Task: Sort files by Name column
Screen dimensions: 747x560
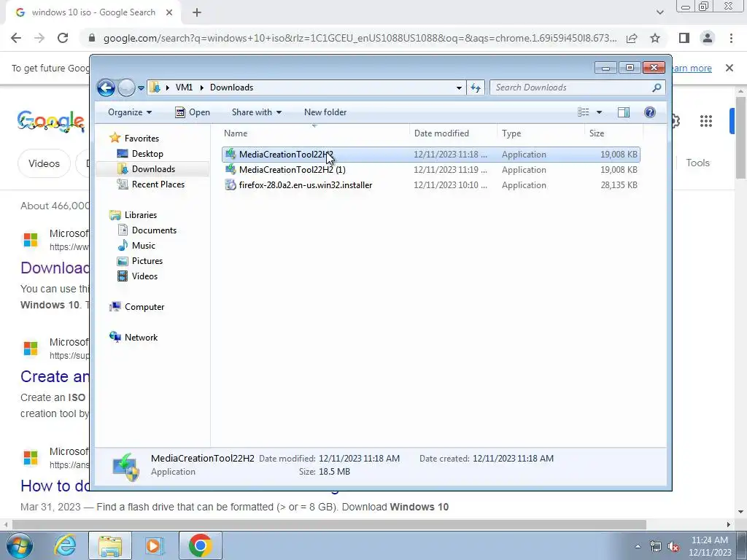Action: pos(314,133)
